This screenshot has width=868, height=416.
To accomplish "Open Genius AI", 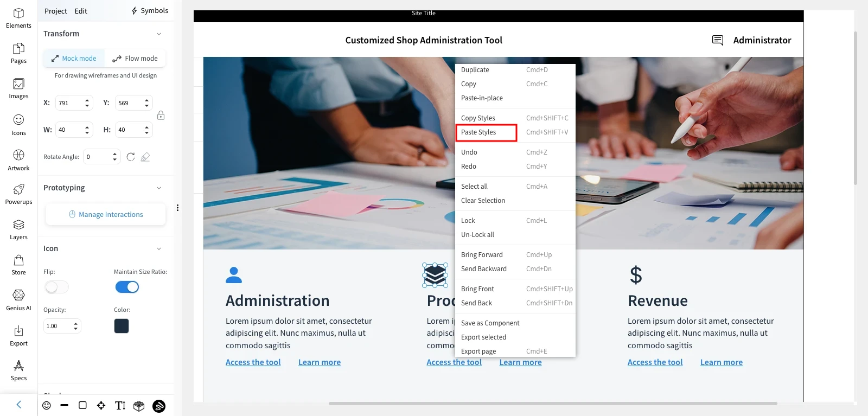I will [18, 300].
